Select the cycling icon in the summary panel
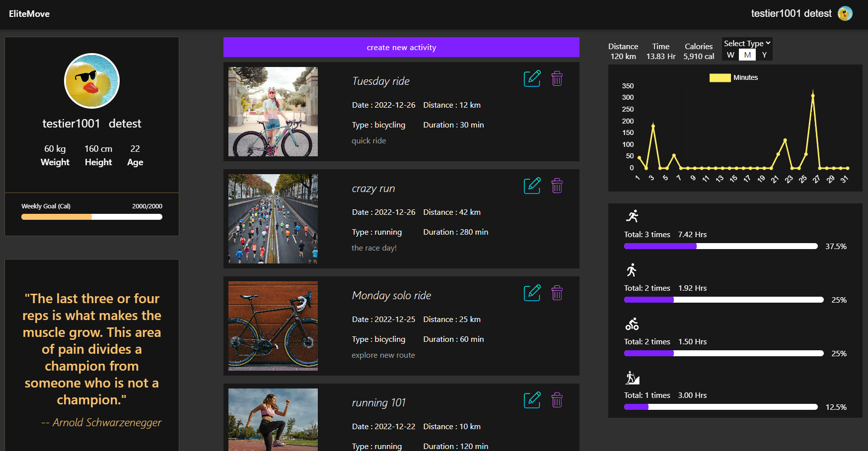The width and height of the screenshot is (868, 451). [633, 323]
